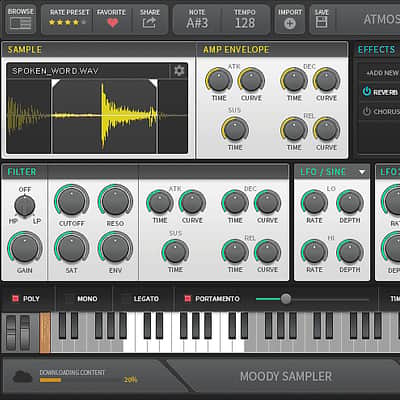
Task: Click the Amp Envelope attack Curve knob
Action: pyautogui.click(x=251, y=80)
